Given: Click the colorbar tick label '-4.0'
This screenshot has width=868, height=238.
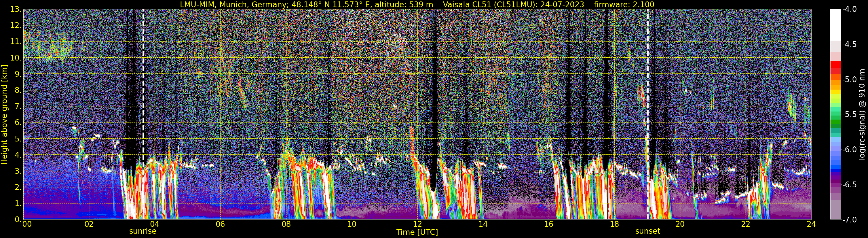Looking at the screenshot, I should point(849,10).
